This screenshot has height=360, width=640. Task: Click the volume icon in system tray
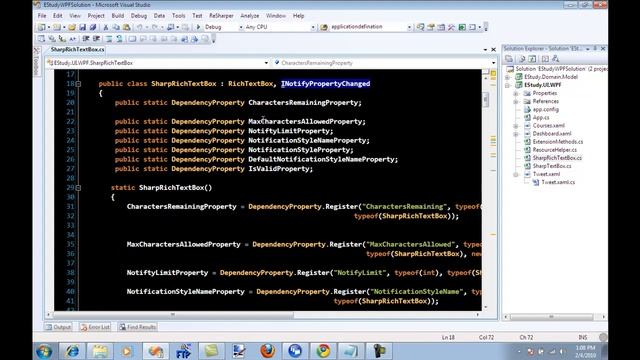tap(562, 351)
